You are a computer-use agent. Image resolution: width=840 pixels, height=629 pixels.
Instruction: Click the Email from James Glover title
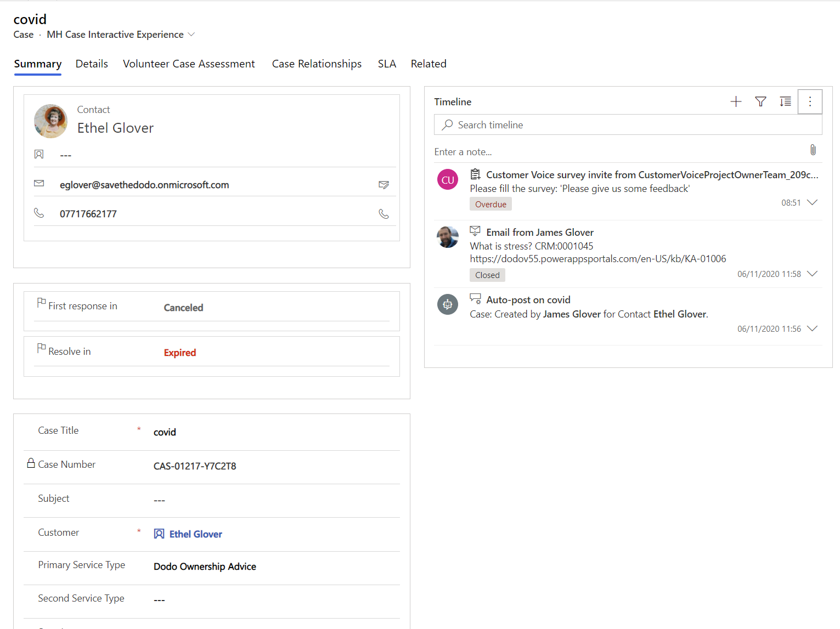pos(540,232)
